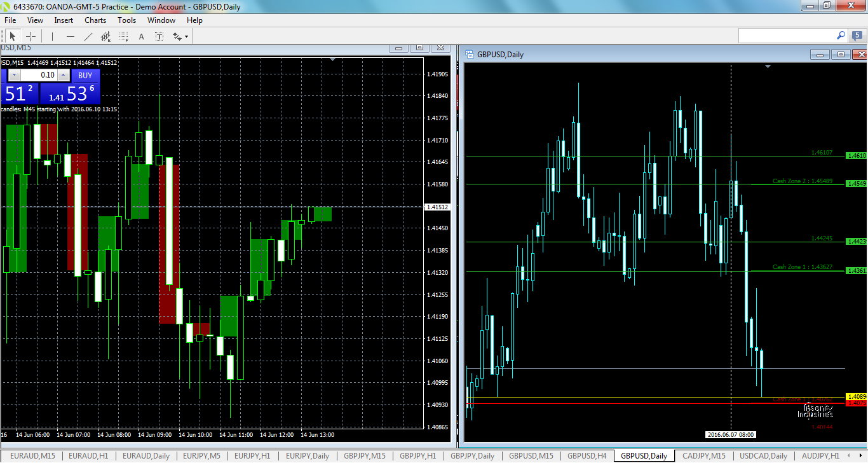Activate the Fibonacci retracement tool
The image size is (868, 463).
click(x=123, y=36)
